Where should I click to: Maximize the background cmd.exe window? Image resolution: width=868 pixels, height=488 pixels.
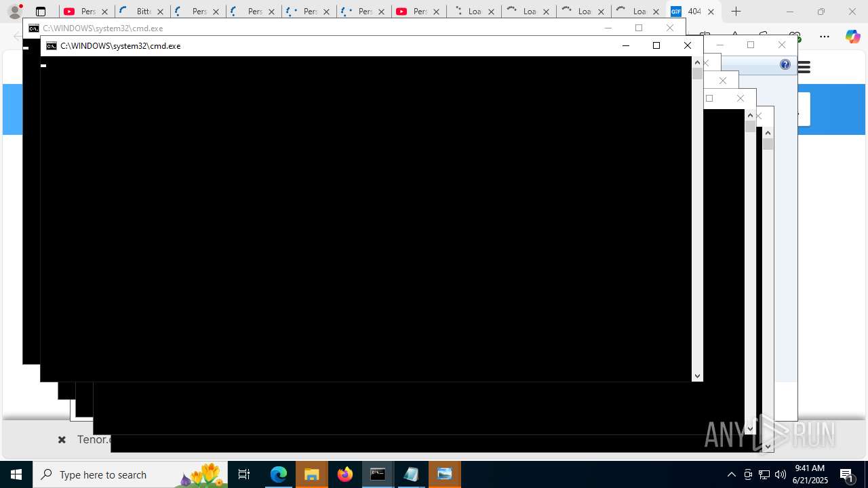click(x=638, y=28)
